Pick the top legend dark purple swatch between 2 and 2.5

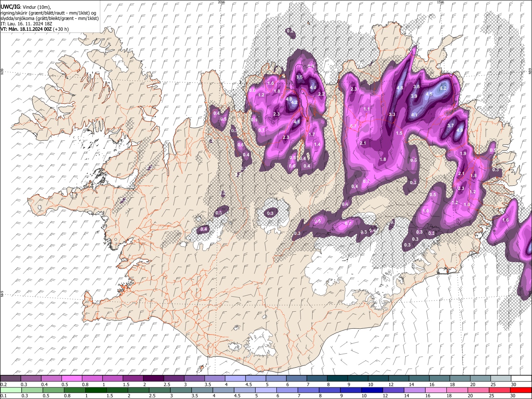[153, 378]
